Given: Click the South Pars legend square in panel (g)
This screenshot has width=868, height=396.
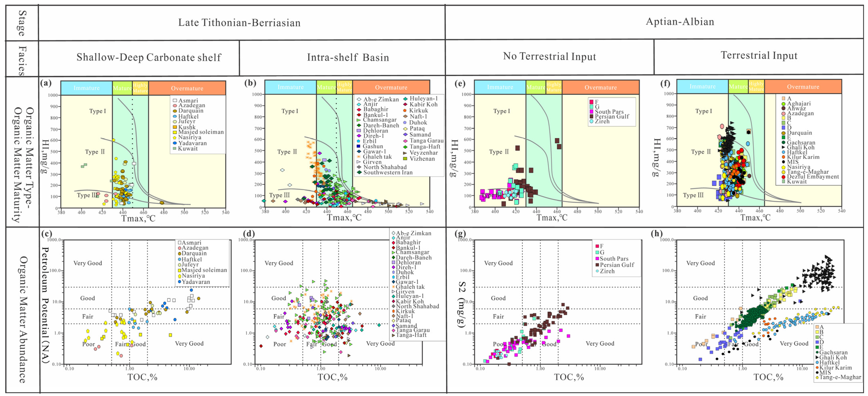Looking at the screenshot, I should pyautogui.click(x=597, y=259).
